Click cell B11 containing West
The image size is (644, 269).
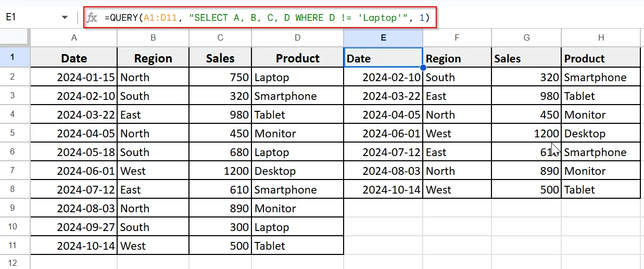point(153,246)
